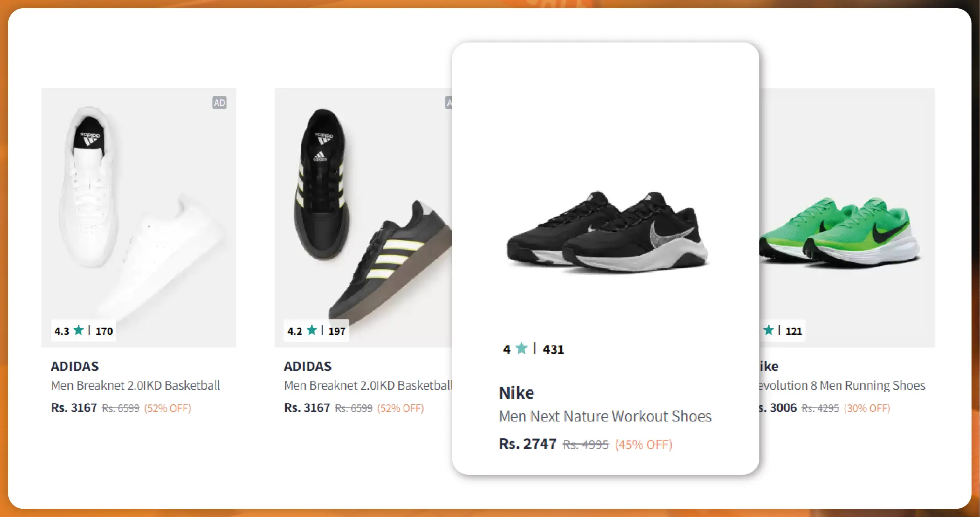Click the 30% OFF discount label
The width and height of the screenshot is (980, 517).
click(x=867, y=408)
